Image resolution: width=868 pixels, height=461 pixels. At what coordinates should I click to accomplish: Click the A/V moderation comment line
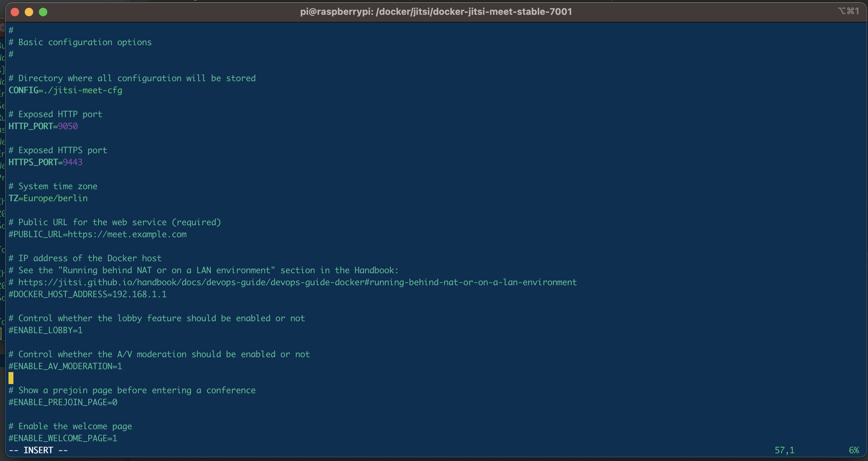(x=159, y=354)
